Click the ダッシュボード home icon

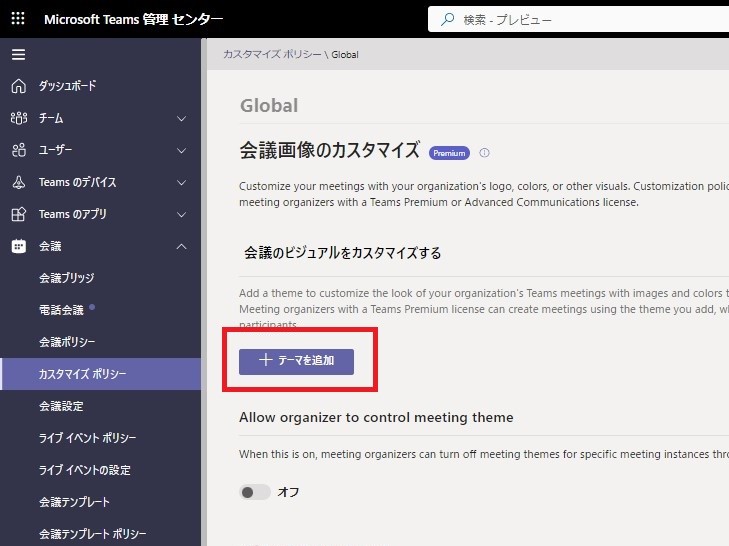click(19, 86)
